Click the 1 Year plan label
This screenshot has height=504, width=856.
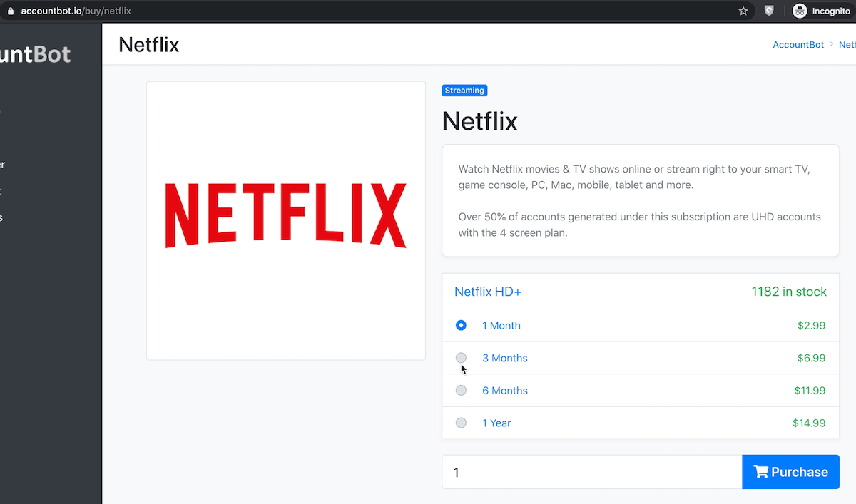pos(496,423)
